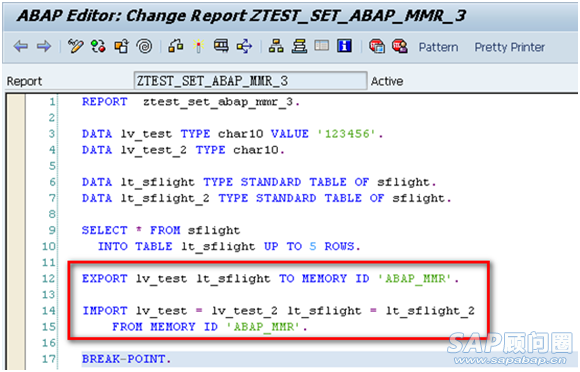Run the syntax Check icon
Viewport: 580px width, 372px height.
click(x=176, y=47)
